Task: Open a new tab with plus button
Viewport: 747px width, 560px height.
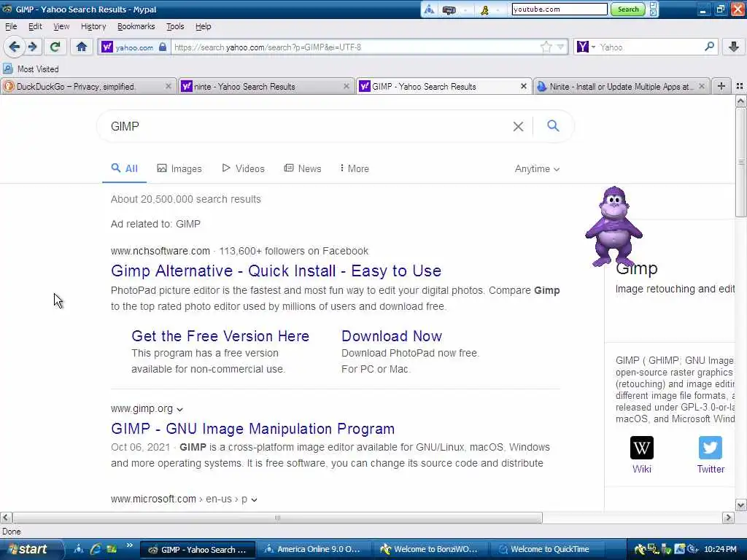Action: tap(721, 86)
